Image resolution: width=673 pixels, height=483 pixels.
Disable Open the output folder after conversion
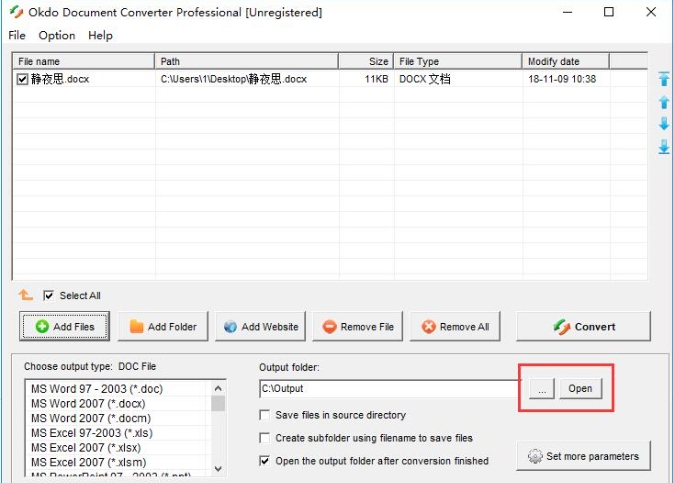[265, 461]
